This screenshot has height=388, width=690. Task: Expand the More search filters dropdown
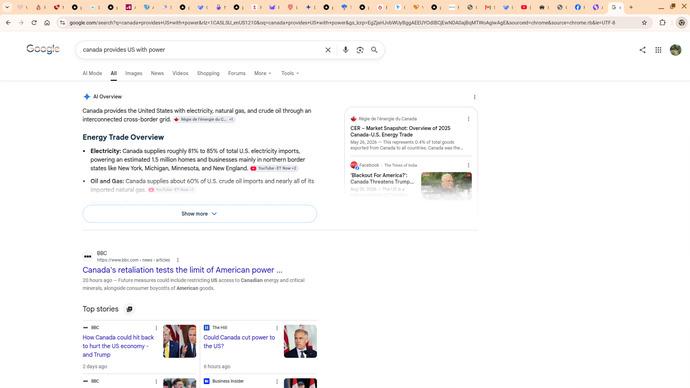[x=263, y=73]
